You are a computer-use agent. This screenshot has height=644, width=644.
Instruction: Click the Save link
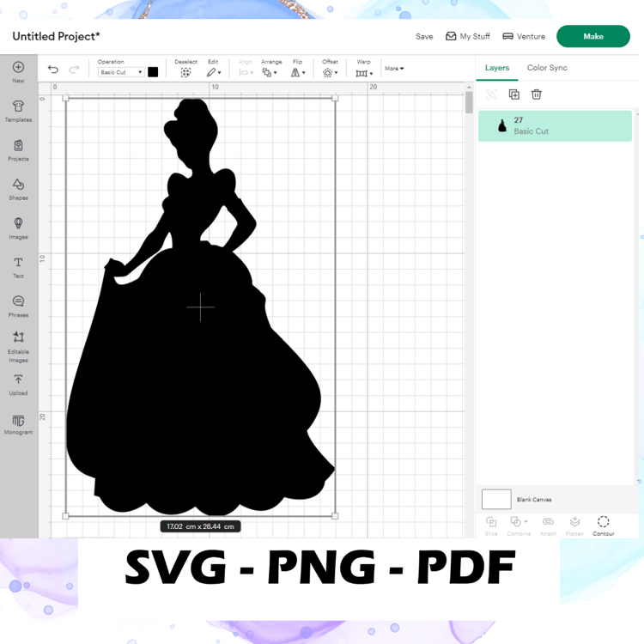(x=424, y=36)
